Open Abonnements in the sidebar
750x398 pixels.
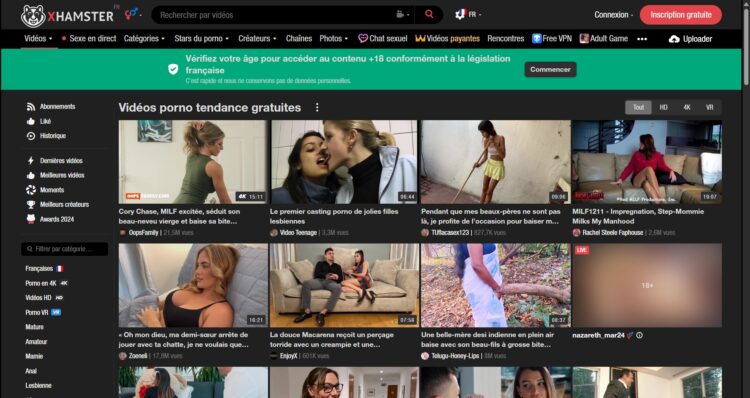(x=51, y=107)
